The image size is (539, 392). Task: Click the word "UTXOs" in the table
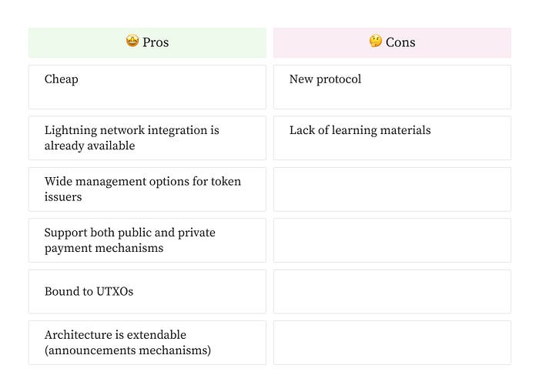pyautogui.click(x=113, y=291)
